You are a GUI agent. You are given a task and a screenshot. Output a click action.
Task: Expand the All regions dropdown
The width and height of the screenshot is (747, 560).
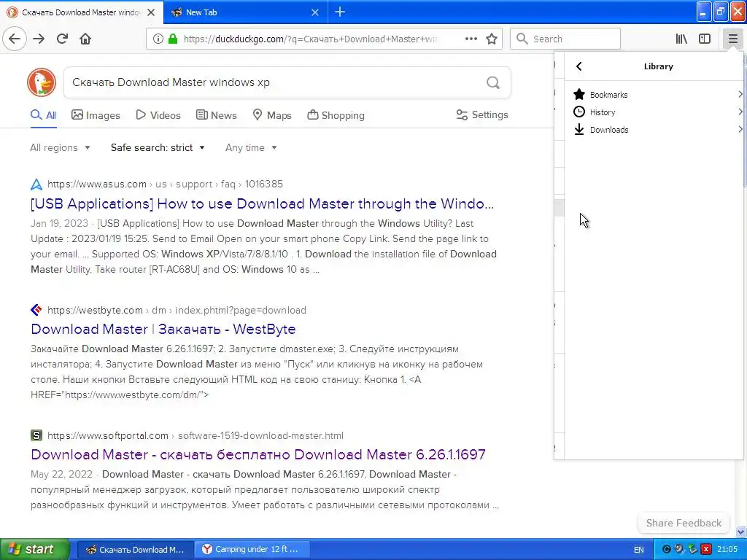(x=60, y=147)
